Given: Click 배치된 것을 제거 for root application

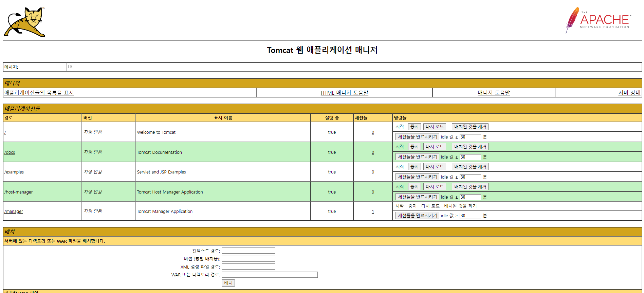Looking at the screenshot, I should point(470,127).
